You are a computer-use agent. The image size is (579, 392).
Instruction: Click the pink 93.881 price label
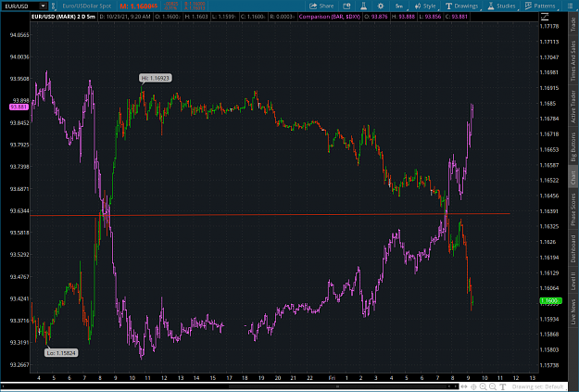click(19, 107)
